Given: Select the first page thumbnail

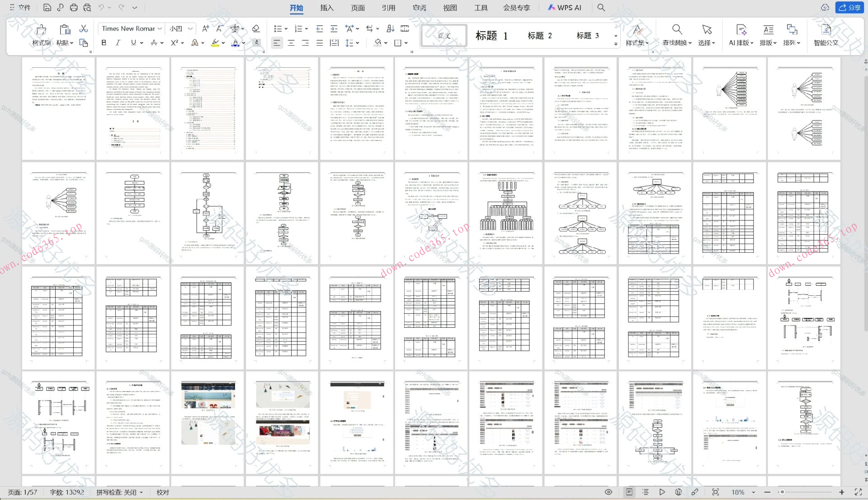Looking at the screenshot, I should (x=59, y=108).
